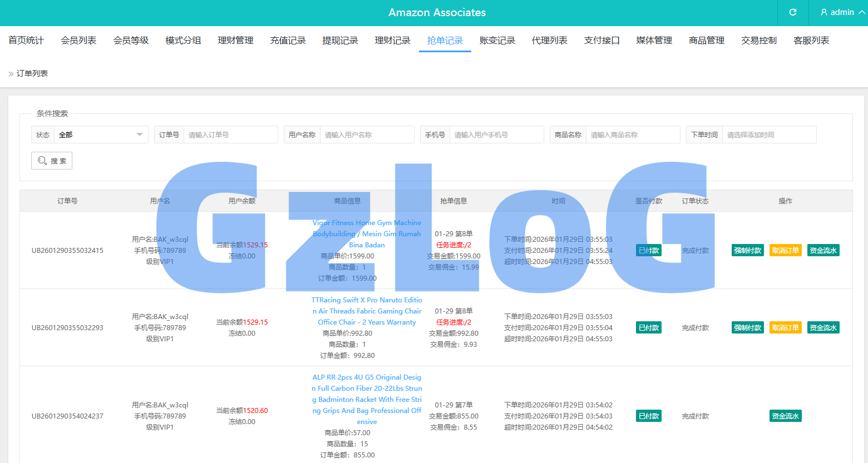The height and width of the screenshot is (463, 868).
Task: Click 强制付款 for the first order
Action: tap(747, 250)
